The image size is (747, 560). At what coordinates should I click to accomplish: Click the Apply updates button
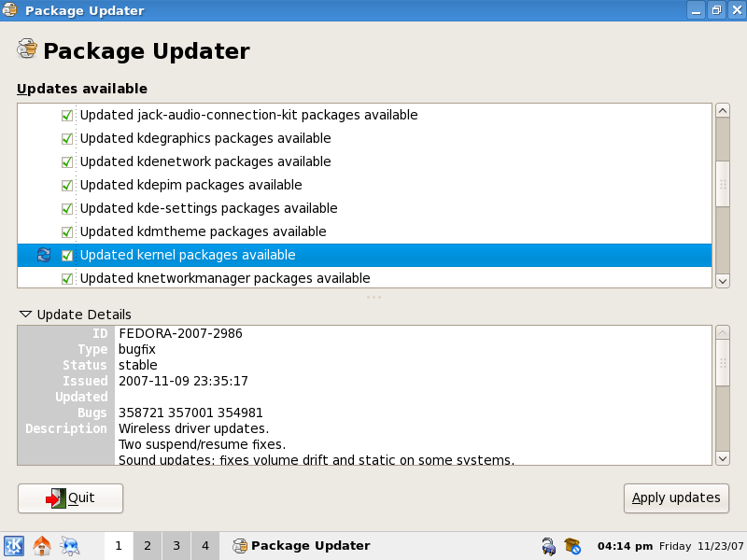point(676,498)
